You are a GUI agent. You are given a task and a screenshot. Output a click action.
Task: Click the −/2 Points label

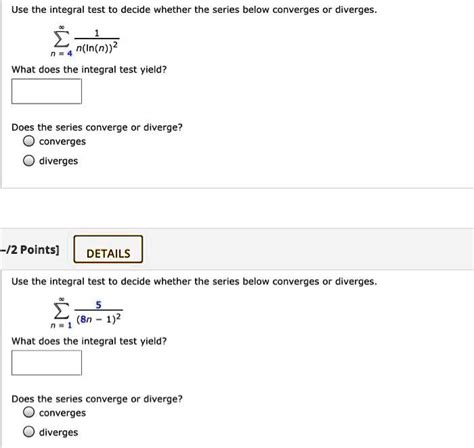click(30, 249)
